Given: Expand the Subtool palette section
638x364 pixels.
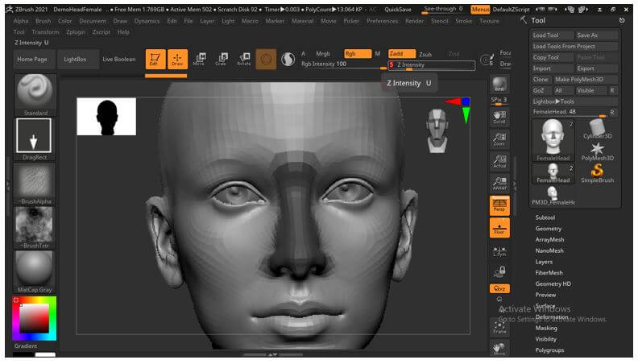Looking at the screenshot, I should 545,217.
